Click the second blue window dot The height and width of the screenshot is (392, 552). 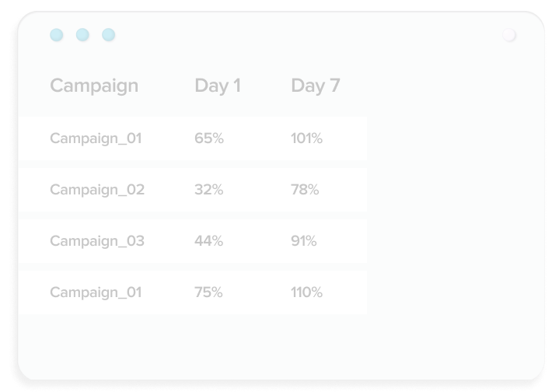coord(82,35)
